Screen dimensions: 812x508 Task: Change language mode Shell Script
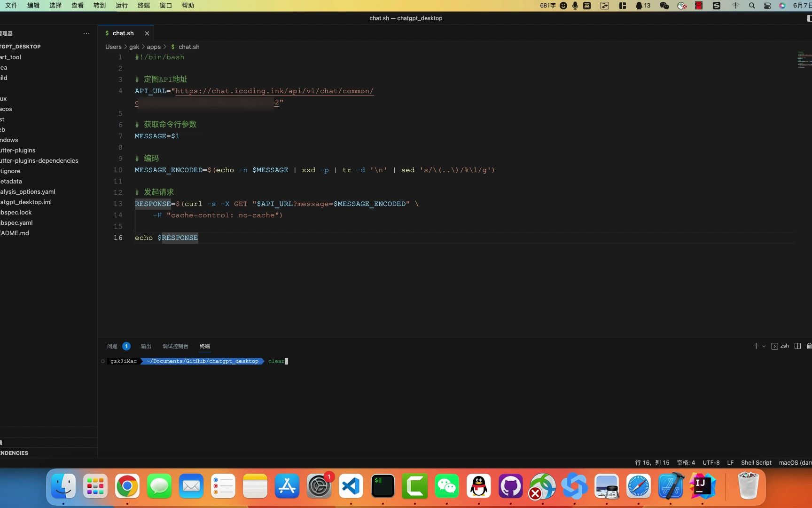(x=756, y=463)
